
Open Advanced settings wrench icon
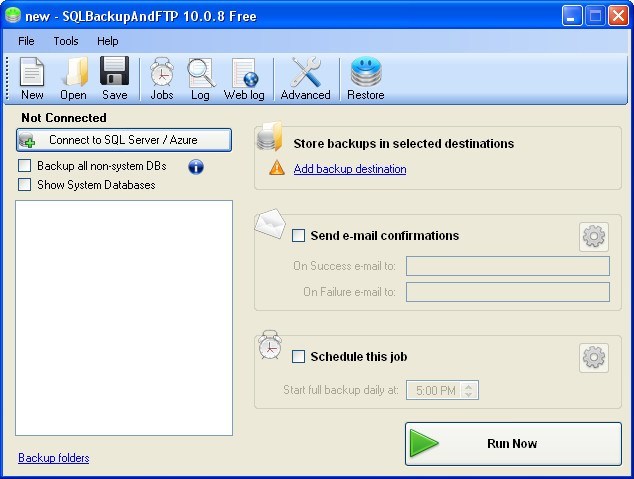coord(305,78)
